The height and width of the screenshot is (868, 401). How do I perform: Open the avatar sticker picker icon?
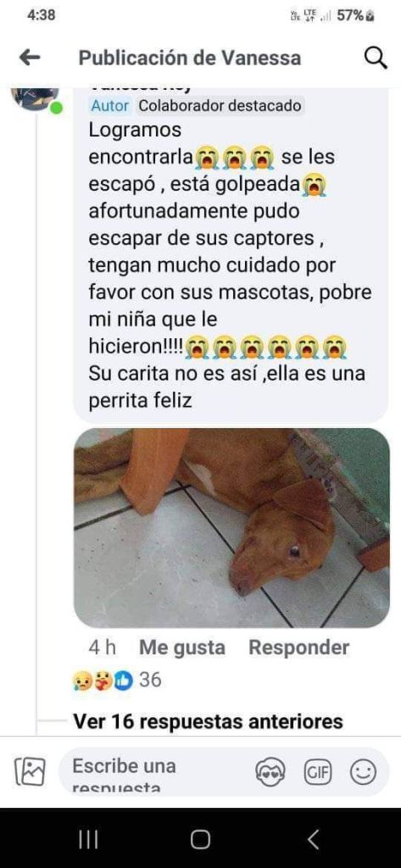(x=270, y=771)
